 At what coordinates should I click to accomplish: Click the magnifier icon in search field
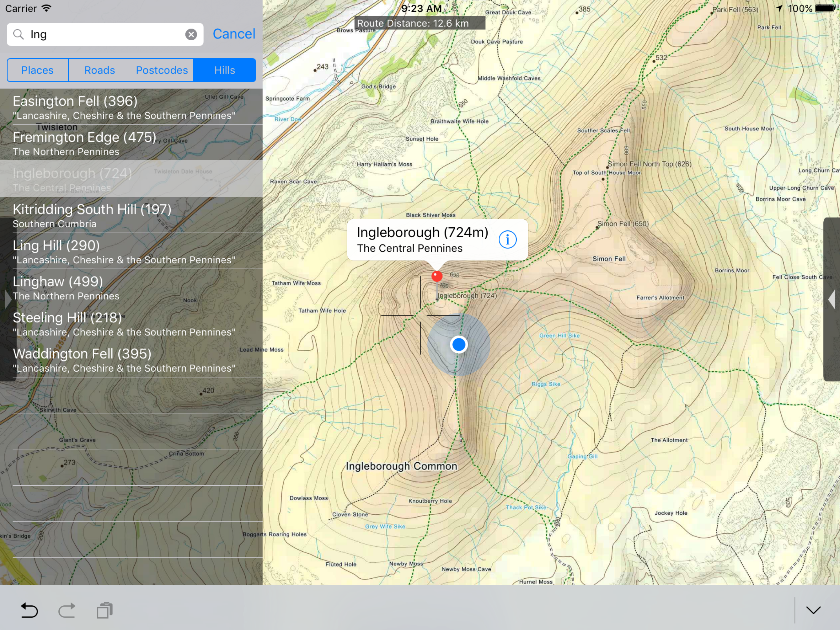18,34
